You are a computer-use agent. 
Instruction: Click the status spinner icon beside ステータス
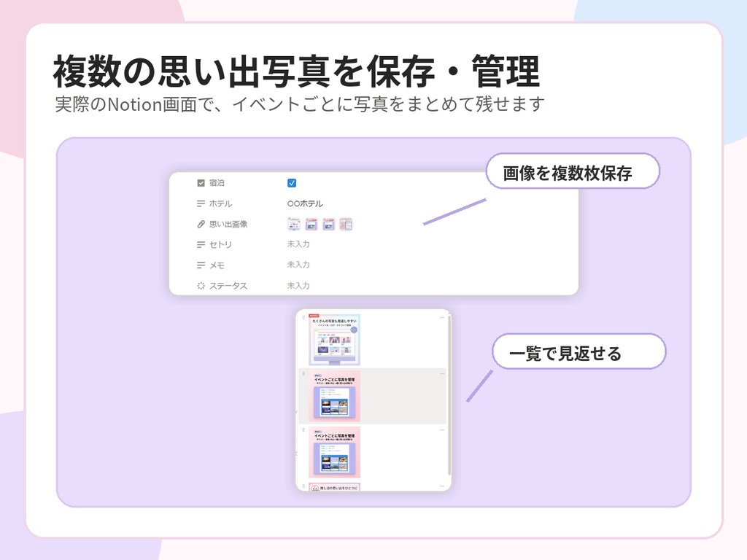click(201, 286)
